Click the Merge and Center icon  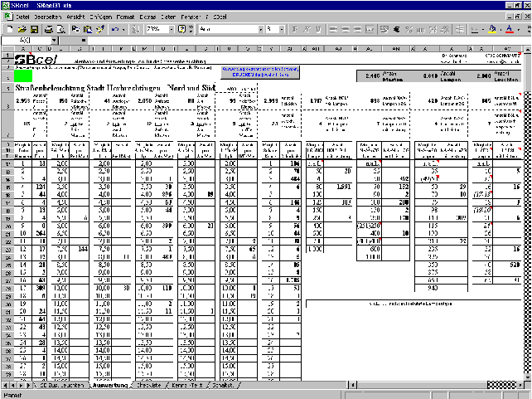[x=370, y=30]
